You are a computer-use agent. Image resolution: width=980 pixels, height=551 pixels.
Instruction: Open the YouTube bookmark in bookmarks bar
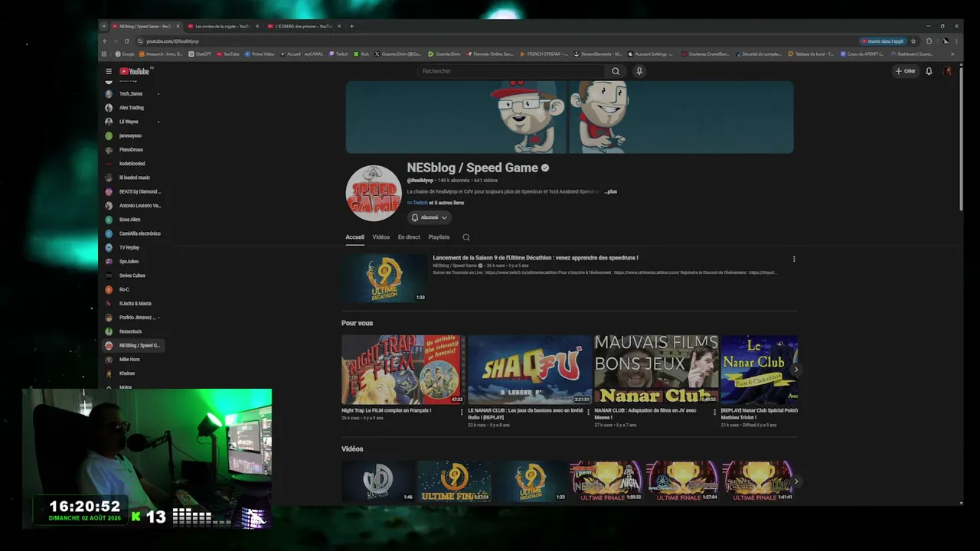click(x=228, y=54)
